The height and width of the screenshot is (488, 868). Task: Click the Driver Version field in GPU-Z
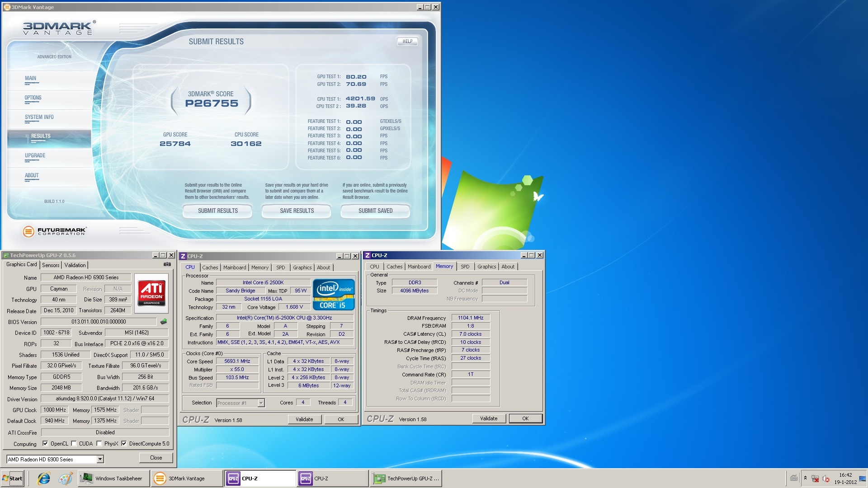105,399
